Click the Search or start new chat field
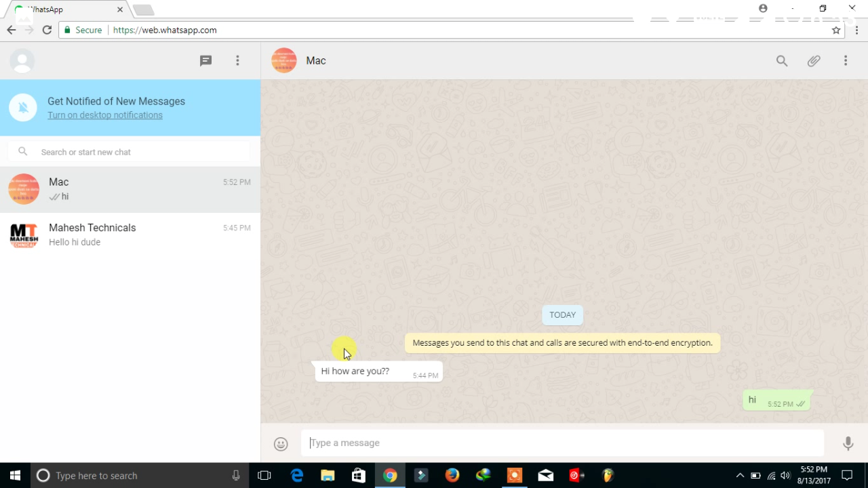Screen dimensions: 868x488 [x=129, y=151]
